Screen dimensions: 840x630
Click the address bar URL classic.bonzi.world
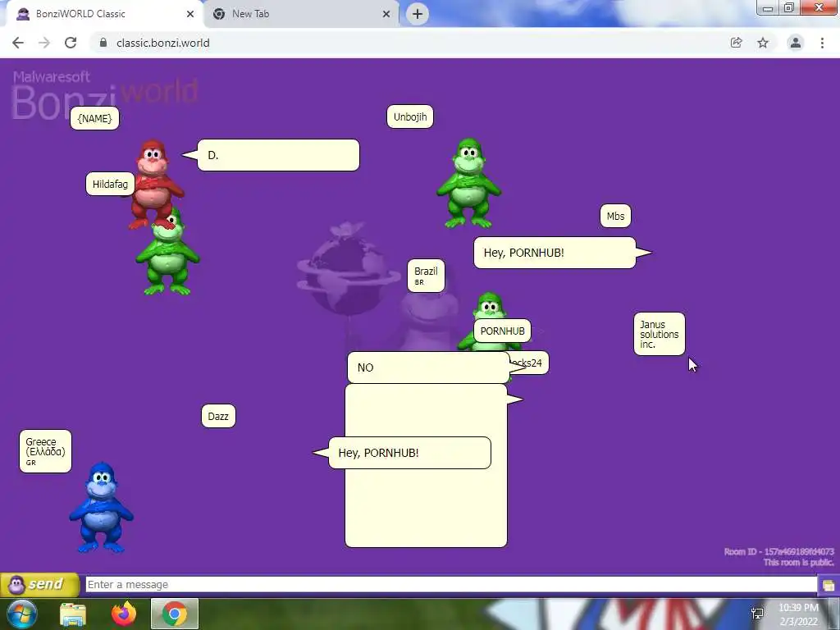(163, 43)
